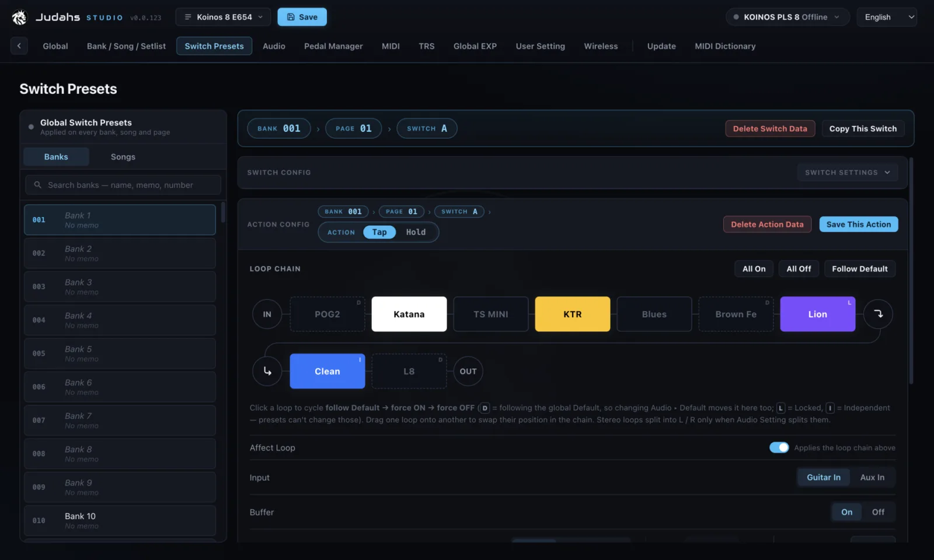934x560 pixels.
Task: Toggle the TS MINI loop block
Action: tap(491, 314)
